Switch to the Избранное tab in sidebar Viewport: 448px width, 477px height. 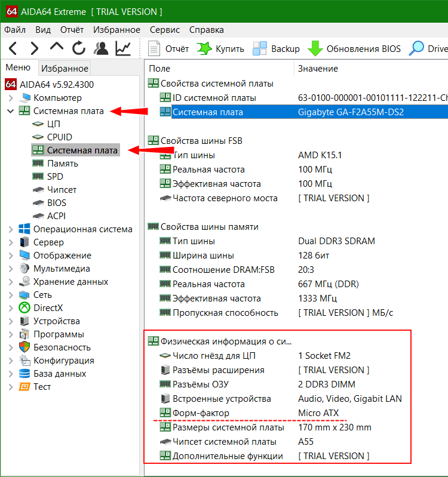coord(65,69)
